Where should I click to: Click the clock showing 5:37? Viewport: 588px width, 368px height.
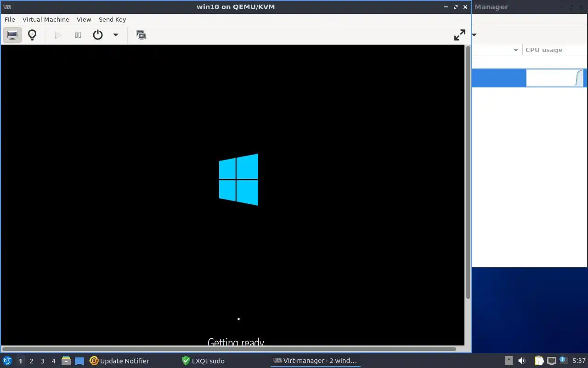(579, 361)
